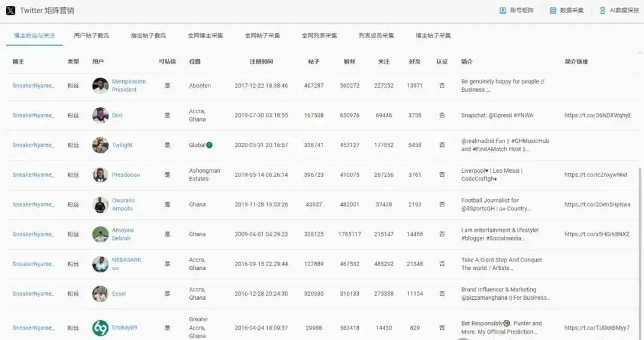Switch to the 用户帖子截流 tab
644x340 pixels.
tap(91, 35)
